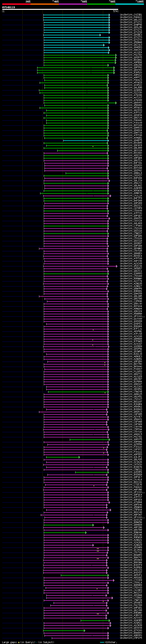This screenshot has width=146, height=644.
Task: Select UniRef100_Q93WM2 label
Action: (x=131, y=352)
